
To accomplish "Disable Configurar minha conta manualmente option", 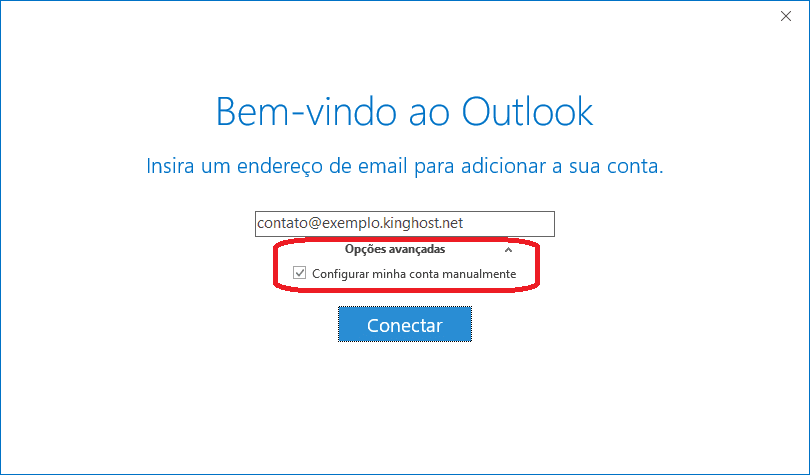I will coord(300,273).
